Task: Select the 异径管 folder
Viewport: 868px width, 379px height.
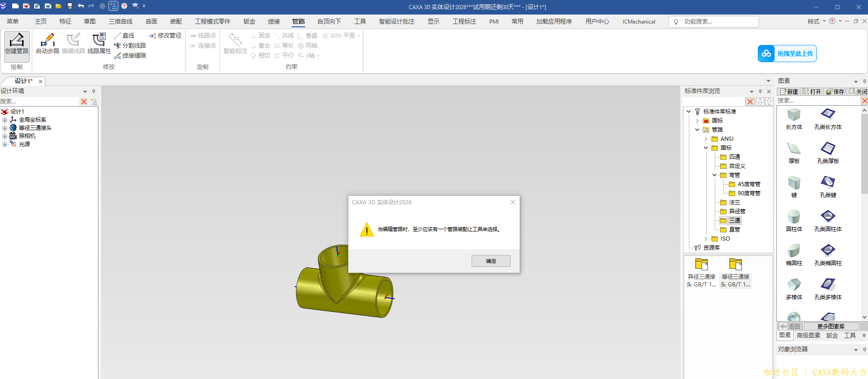Action: 737,212
